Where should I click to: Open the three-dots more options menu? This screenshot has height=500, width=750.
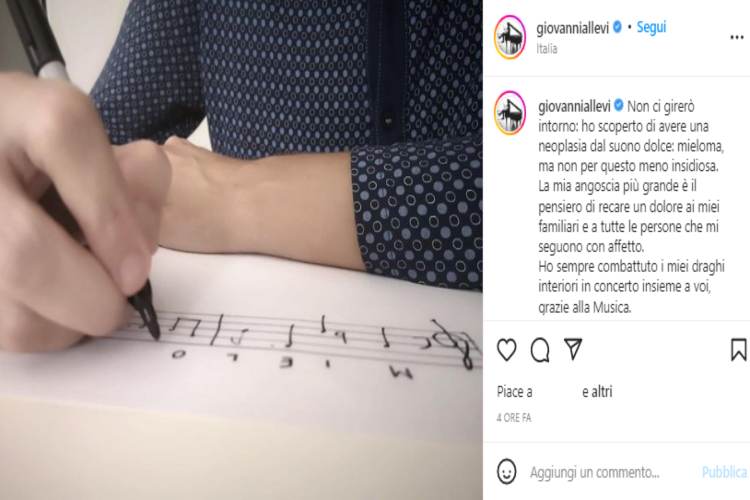(737, 37)
